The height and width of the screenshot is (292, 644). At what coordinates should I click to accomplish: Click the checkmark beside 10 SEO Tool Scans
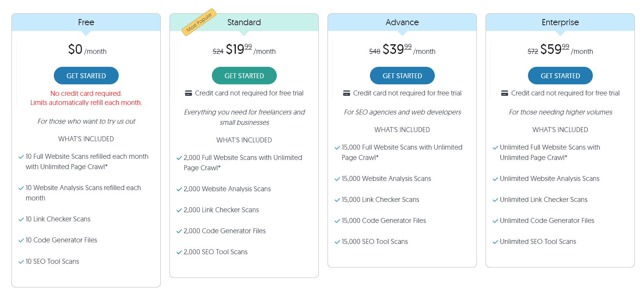pyautogui.click(x=21, y=261)
